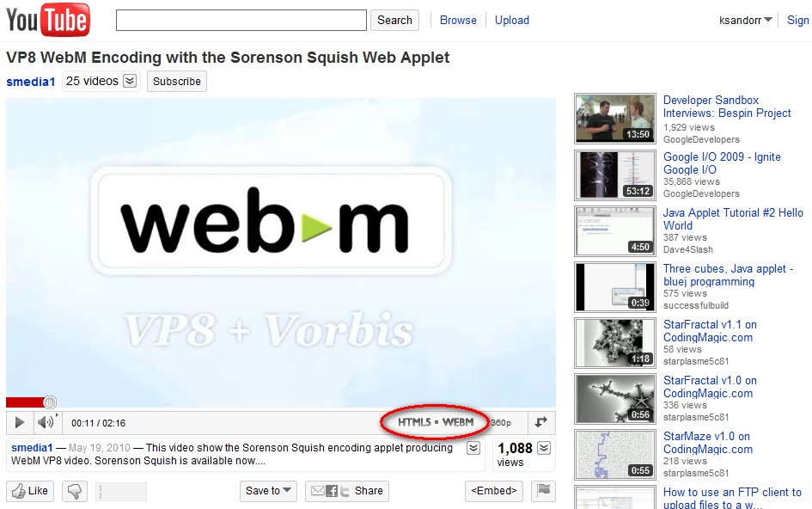Expand the views statistics panel
812x509 pixels.
[545, 448]
